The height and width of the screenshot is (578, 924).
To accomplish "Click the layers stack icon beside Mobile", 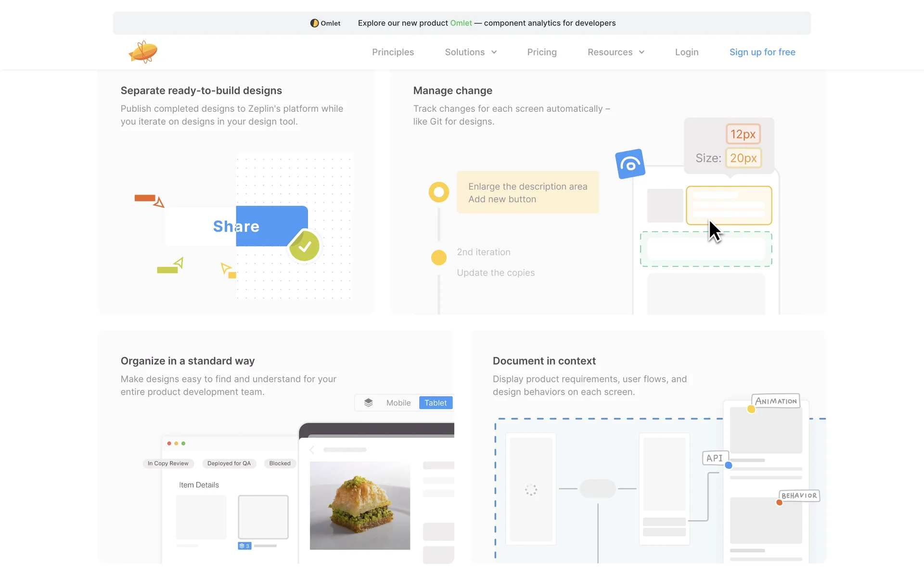I will click(x=369, y=403).
